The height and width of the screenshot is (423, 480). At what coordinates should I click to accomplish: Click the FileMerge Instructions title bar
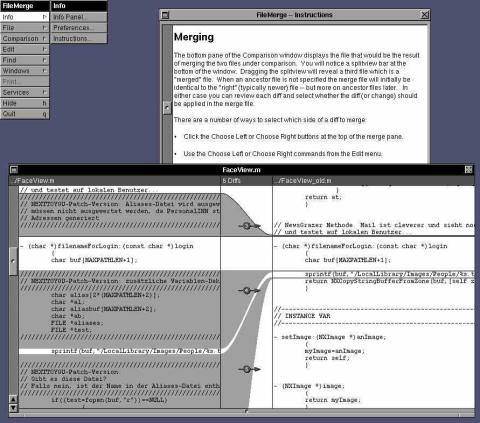point(295,15)
